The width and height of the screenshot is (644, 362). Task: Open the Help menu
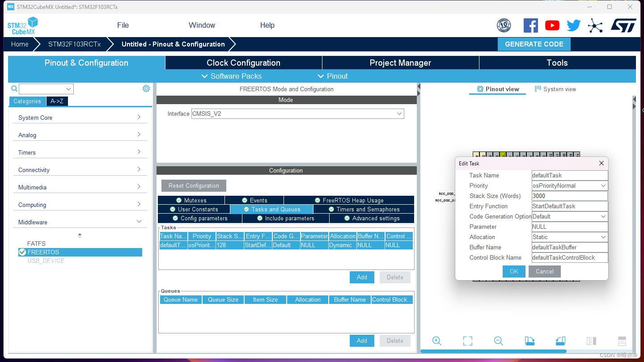pyautogui.click(x=267, y=25)
